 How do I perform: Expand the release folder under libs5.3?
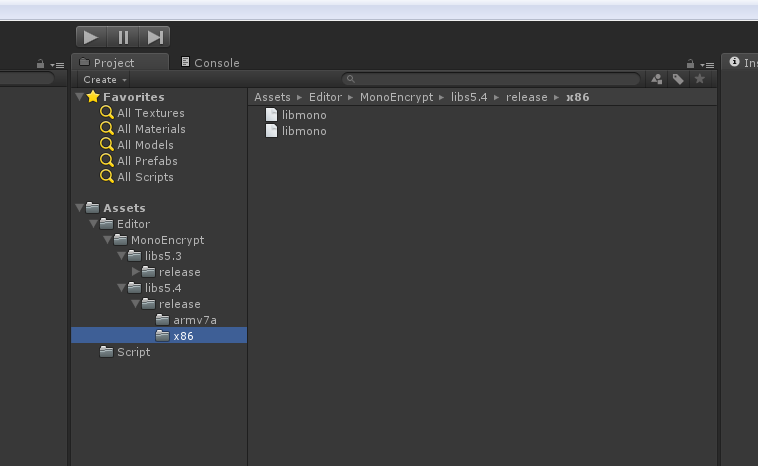[x=135, y=272]
